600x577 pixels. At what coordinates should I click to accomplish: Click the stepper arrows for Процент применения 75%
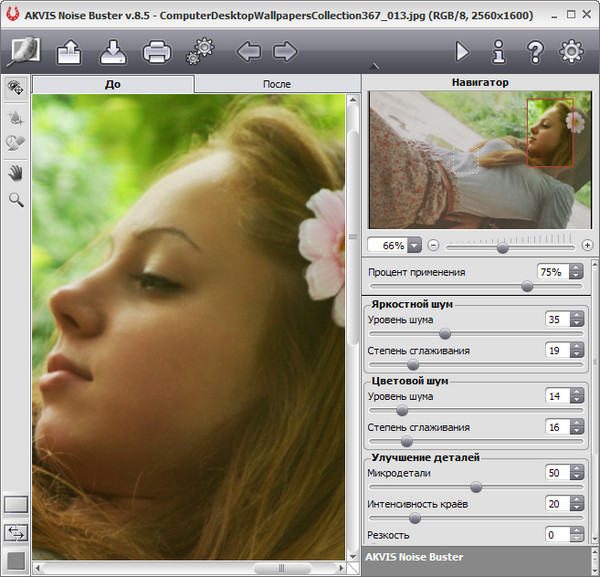(577, 272)
